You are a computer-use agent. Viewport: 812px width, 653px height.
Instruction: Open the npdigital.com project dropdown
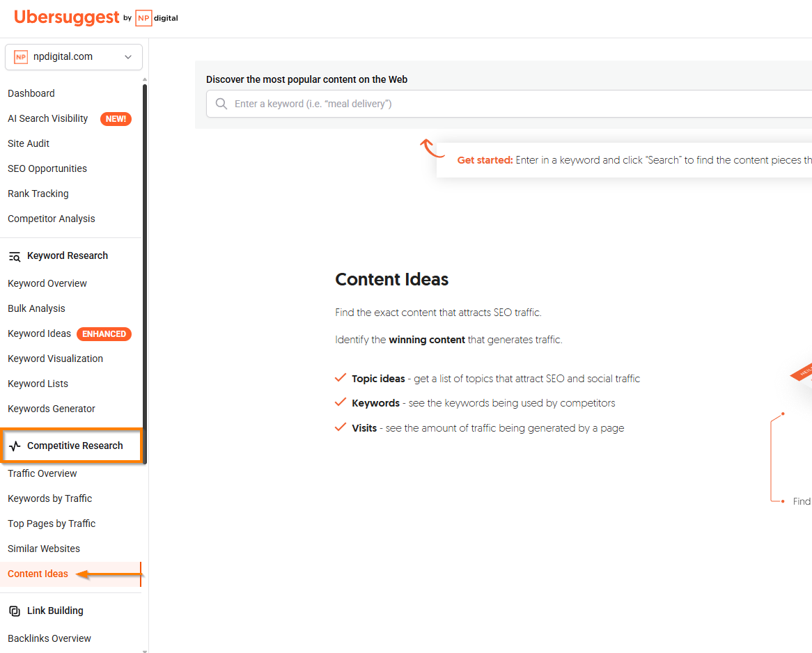(74, 57)
